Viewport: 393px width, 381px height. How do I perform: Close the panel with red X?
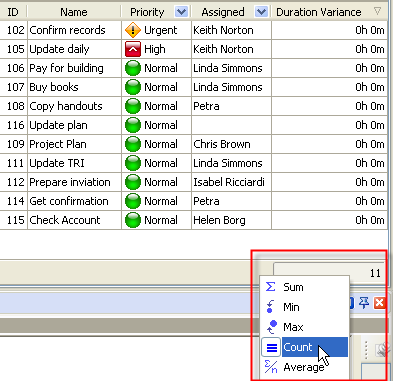379,303
